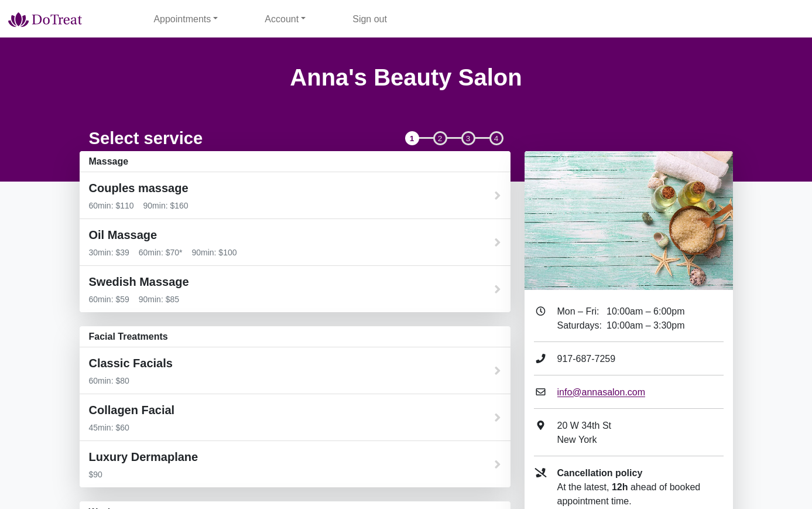Click the DoTreat lotus logo icon
Screen dimensions: 812x509
pyautogui.click(x=18, y=20)
